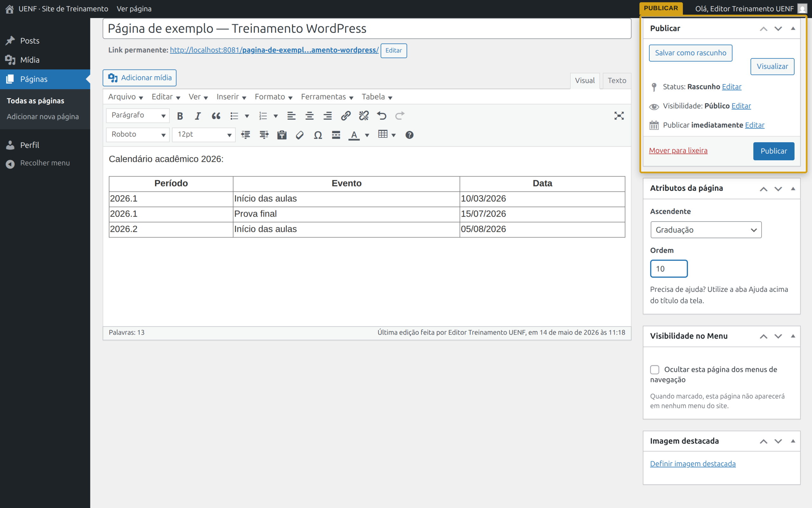812x508 pixels.
Task: Toggle Visibilidade no Menu panel triangle
Action: pyautogui.click(x=793, y=336)
